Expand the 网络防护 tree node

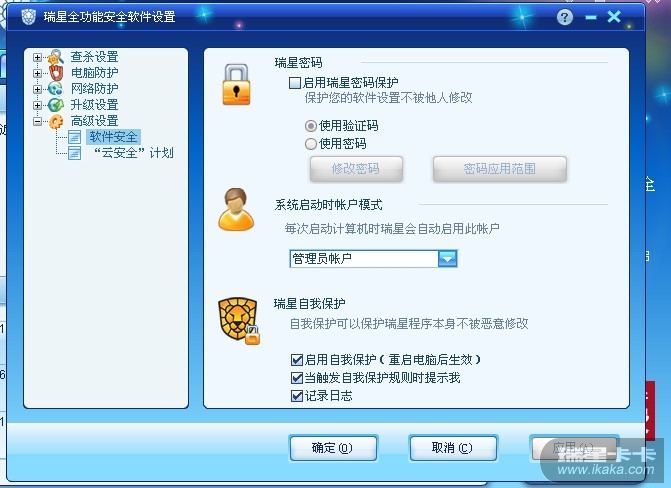click(38, 89)
